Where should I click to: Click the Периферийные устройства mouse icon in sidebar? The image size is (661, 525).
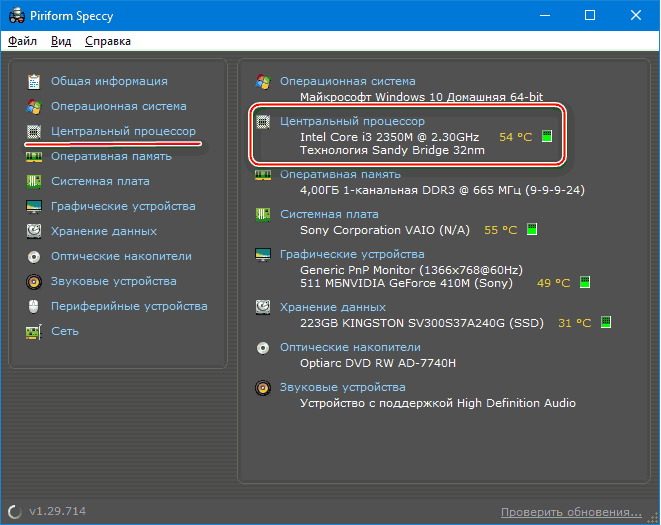point(34,306)
